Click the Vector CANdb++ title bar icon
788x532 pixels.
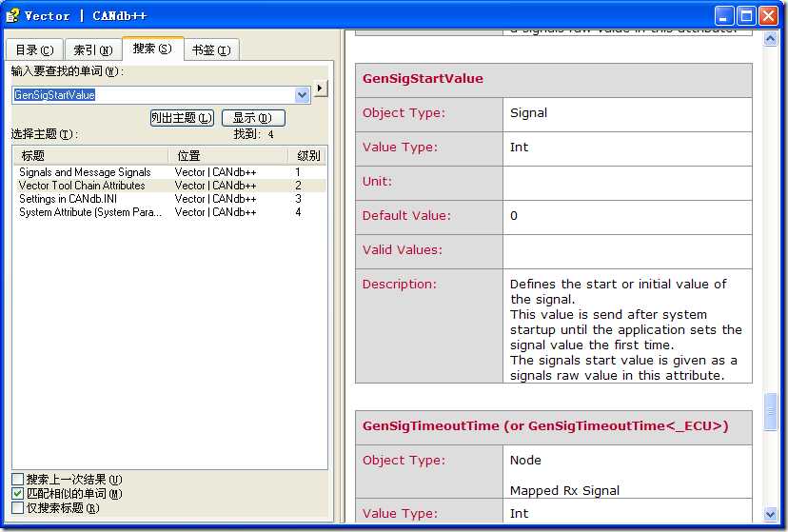click(x=12, y=15)
